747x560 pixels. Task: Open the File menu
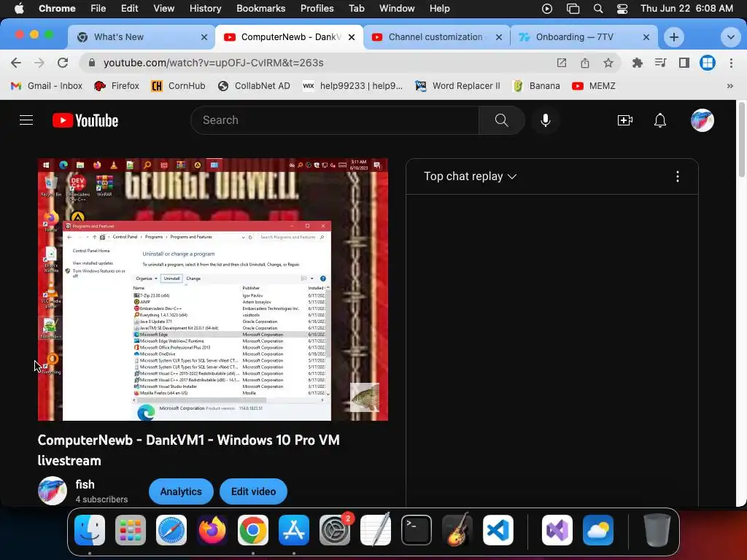pyautogui.click(x=98, y=9)
